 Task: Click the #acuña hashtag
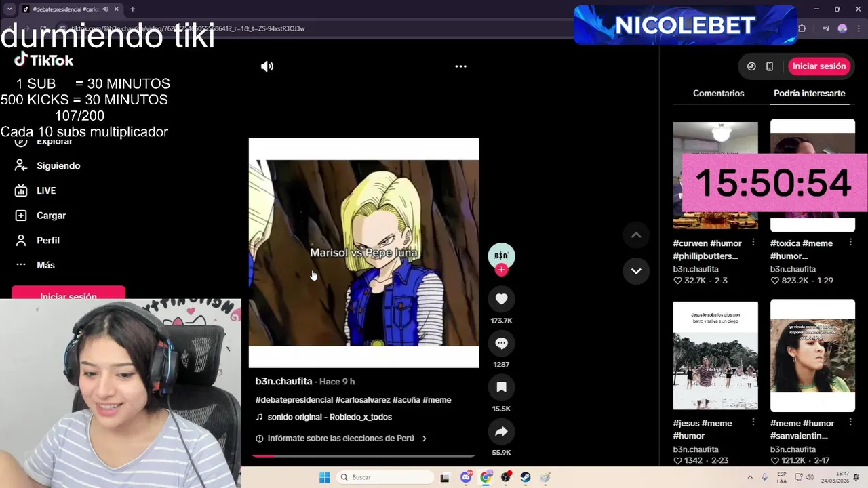406,400
